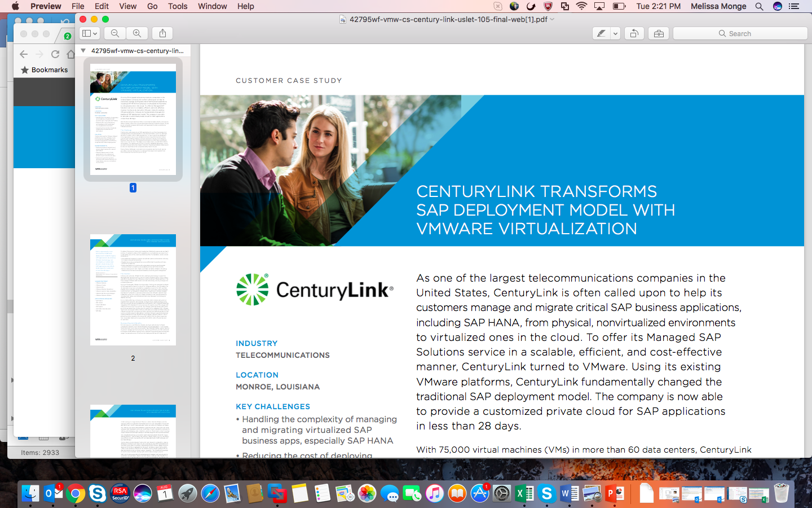The image size is (812, 508).
Task: Click the Back arrow in the Chrome window
Action: (x=24, y=54)
